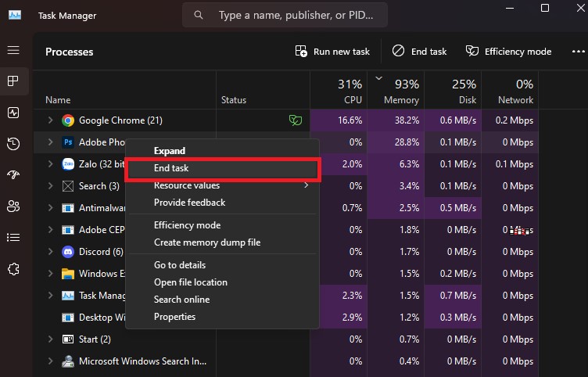Expand the Start process group
The height and width of the screenshot is (377, 588).
click(x=50, y=339)
